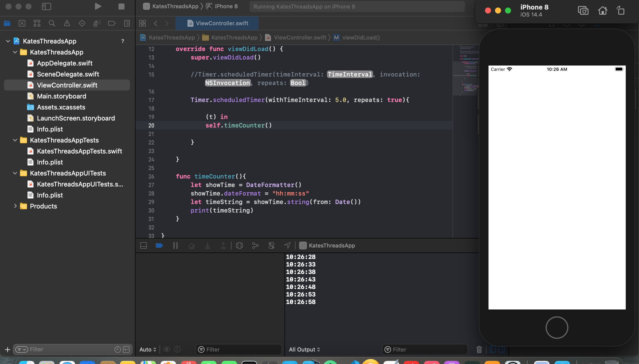Expand the Products folder in navigator

[x=14, y=206]
